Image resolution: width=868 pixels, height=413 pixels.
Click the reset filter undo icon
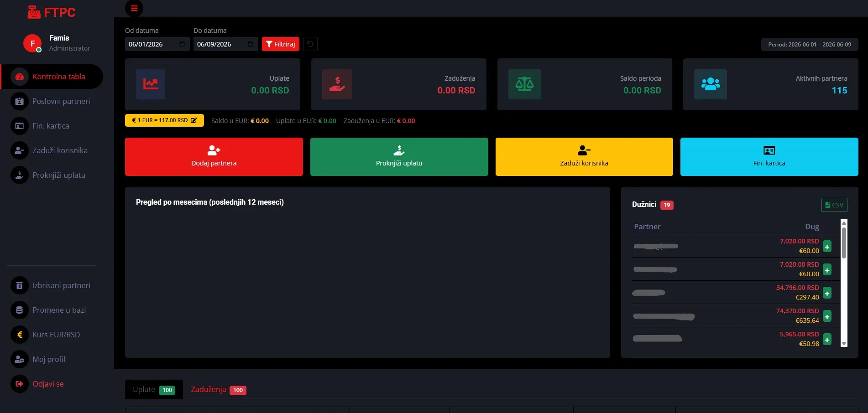(x=310, y=44)
